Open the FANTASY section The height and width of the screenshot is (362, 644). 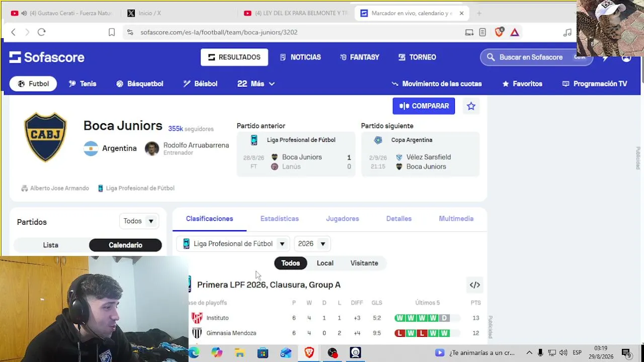point(360,57)
